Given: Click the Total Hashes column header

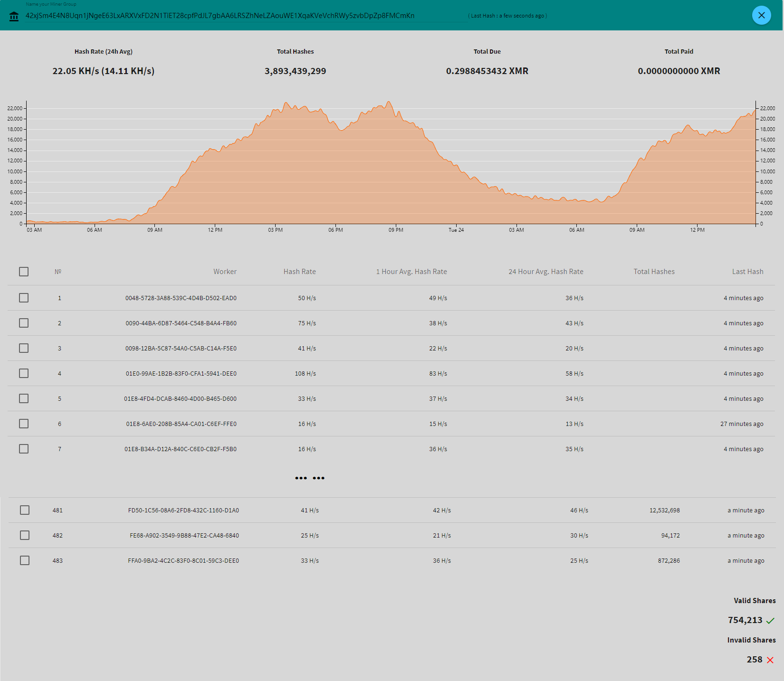Looking at the screenshot, I should [654, 272].
